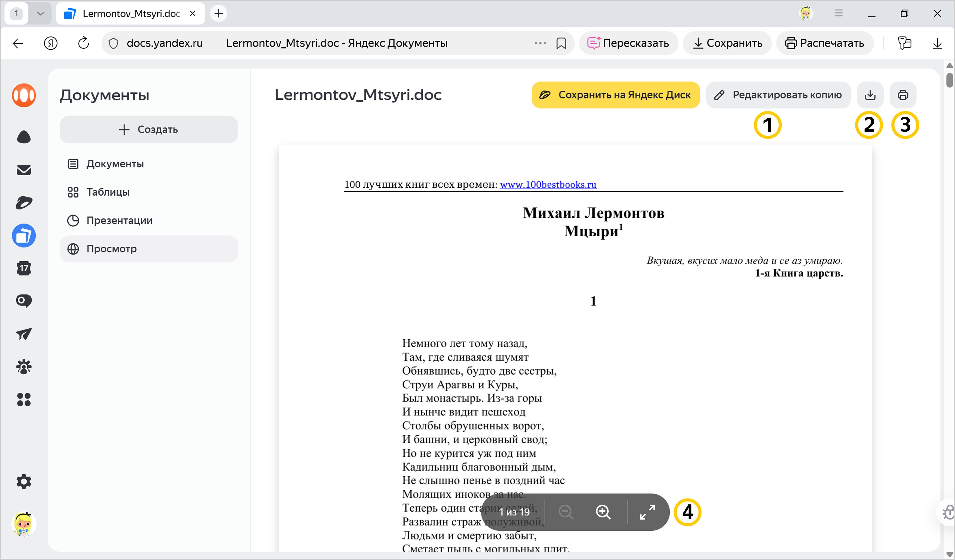This screenshot has height=560, width=955.
Task: Open the all services four-dots icon
Action: click(24, 399)
